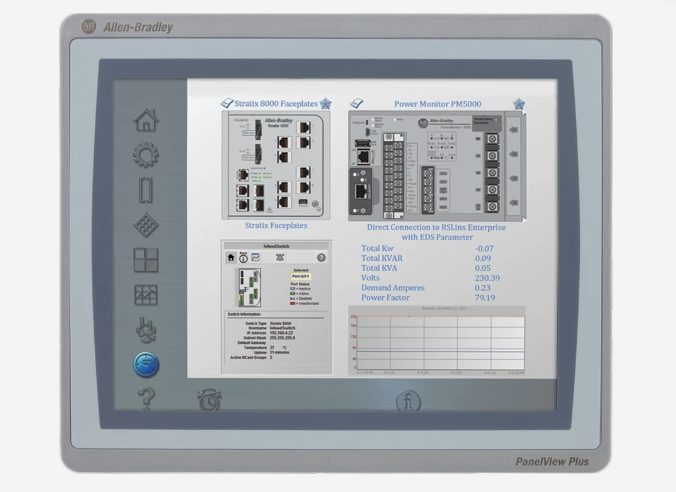Screen dimensions: 676x492
Task: Select the Subnet Mask value 255.255.255.0
Action: click(x=283, y=338)
